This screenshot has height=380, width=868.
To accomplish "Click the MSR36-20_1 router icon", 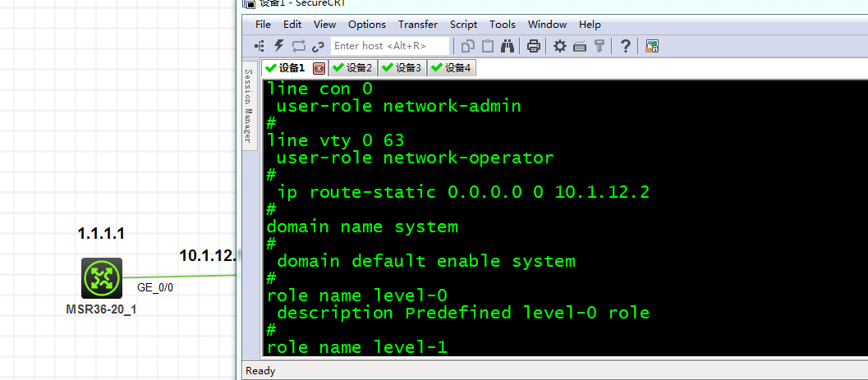I will coord(102,278).
